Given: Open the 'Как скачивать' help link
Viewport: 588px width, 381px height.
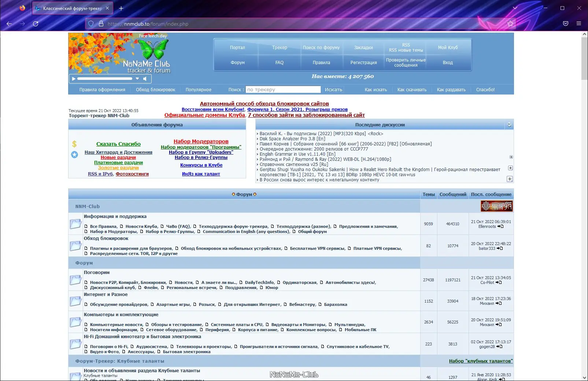Looking at the screenshot, I should click(412, 90).
